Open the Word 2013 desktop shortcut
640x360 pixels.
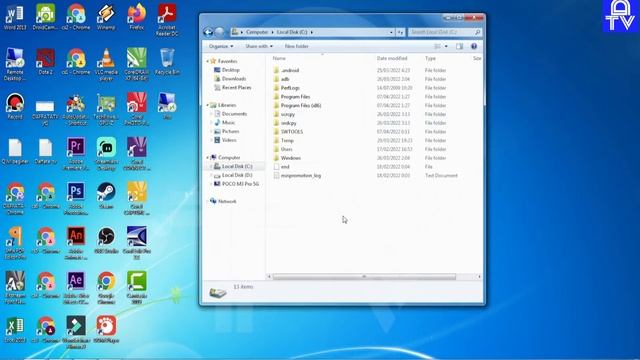15,17
